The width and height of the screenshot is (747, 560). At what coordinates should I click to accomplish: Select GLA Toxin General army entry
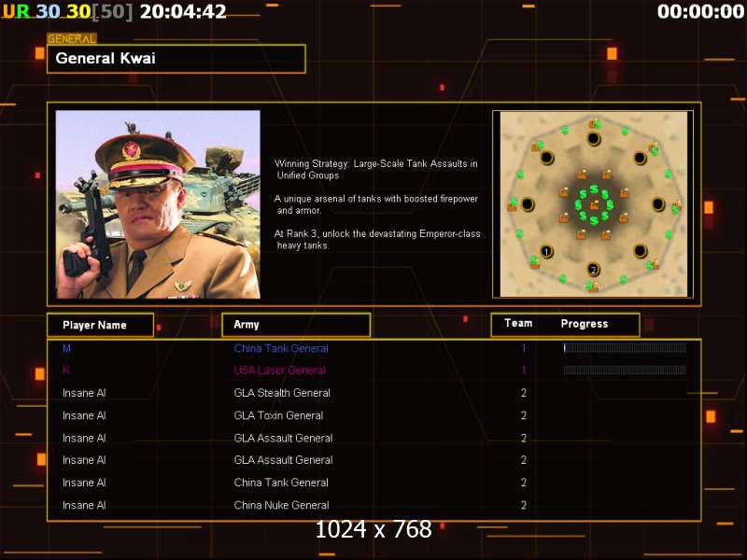pos(278,415)
